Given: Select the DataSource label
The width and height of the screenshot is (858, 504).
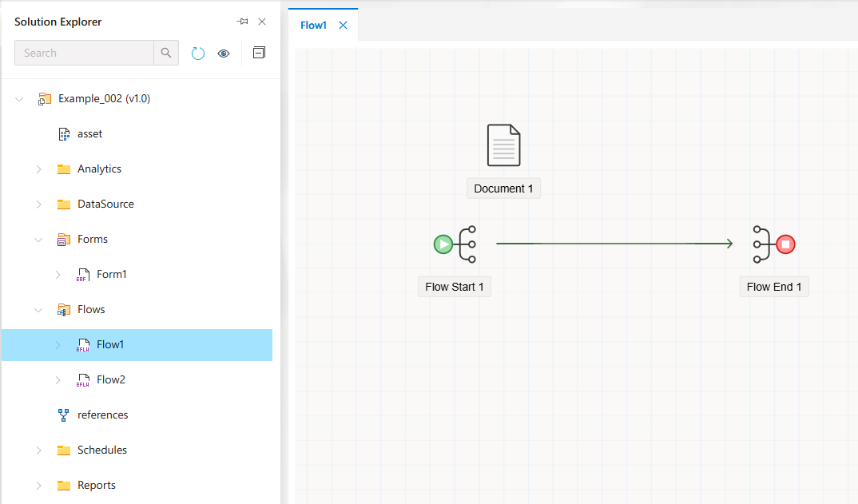Looking at the screenshot, I should 105,204.
